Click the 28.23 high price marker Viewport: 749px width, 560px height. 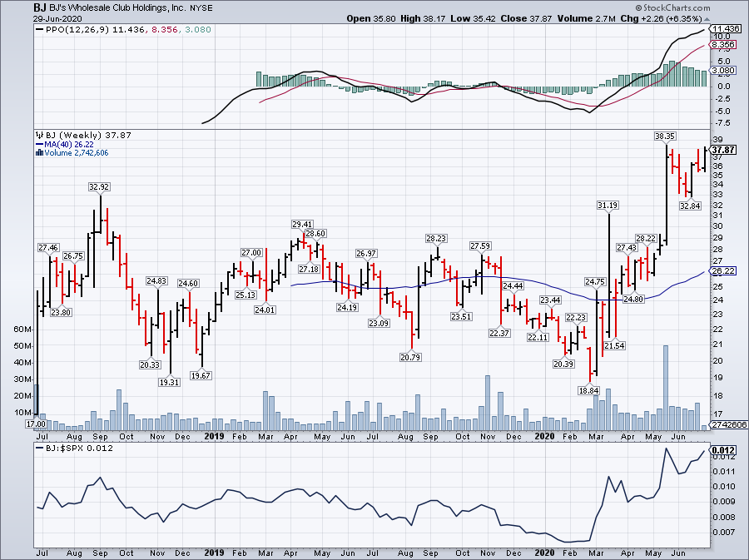click(436, 238)
